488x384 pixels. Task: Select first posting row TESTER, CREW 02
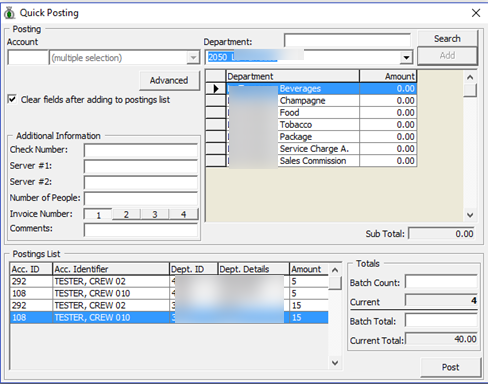point(169,281)
